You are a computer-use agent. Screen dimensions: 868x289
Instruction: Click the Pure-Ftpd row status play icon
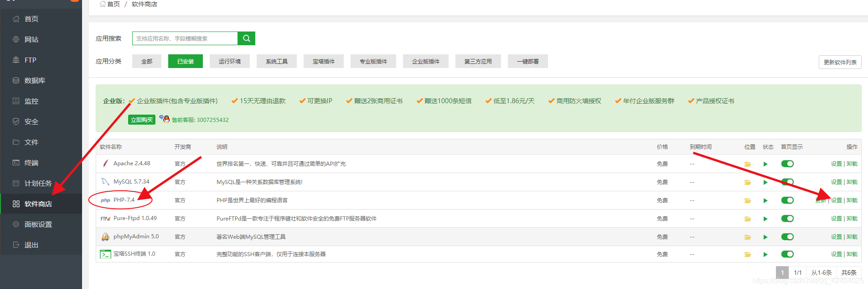pos(765,219)
